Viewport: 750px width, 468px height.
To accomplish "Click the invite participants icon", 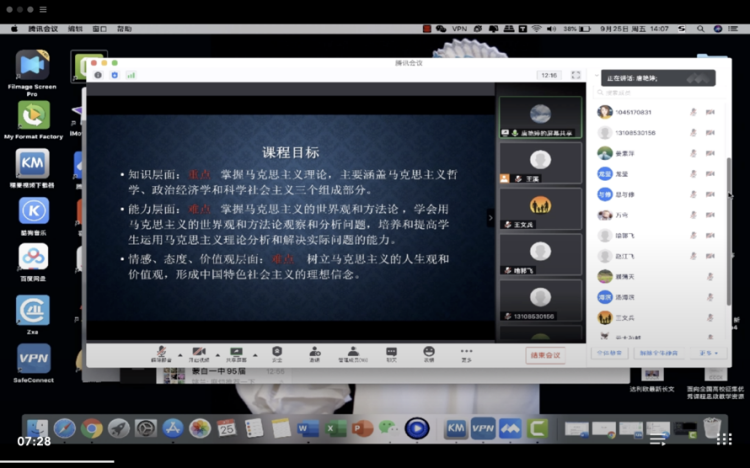I will point(315,351).
